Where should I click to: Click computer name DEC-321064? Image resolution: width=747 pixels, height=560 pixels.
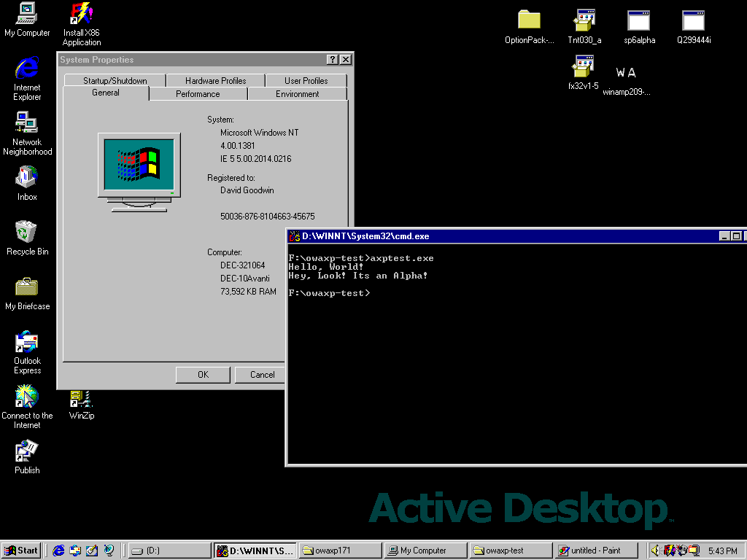242,265
